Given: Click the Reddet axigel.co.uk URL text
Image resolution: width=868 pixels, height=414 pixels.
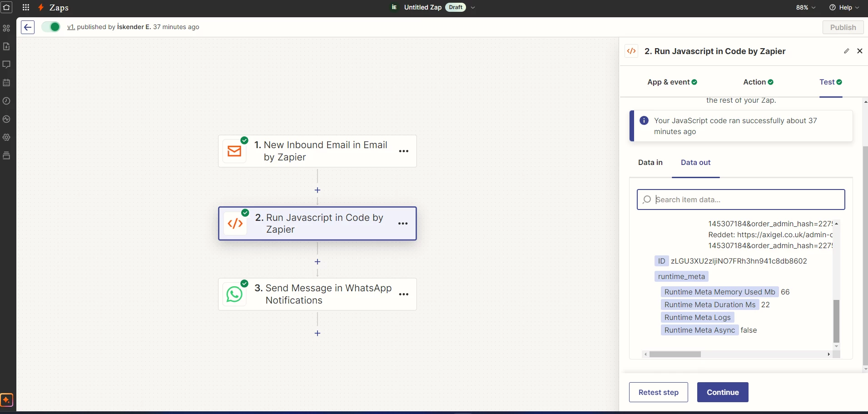Looking at the screenshot, I should click(770, 234).
